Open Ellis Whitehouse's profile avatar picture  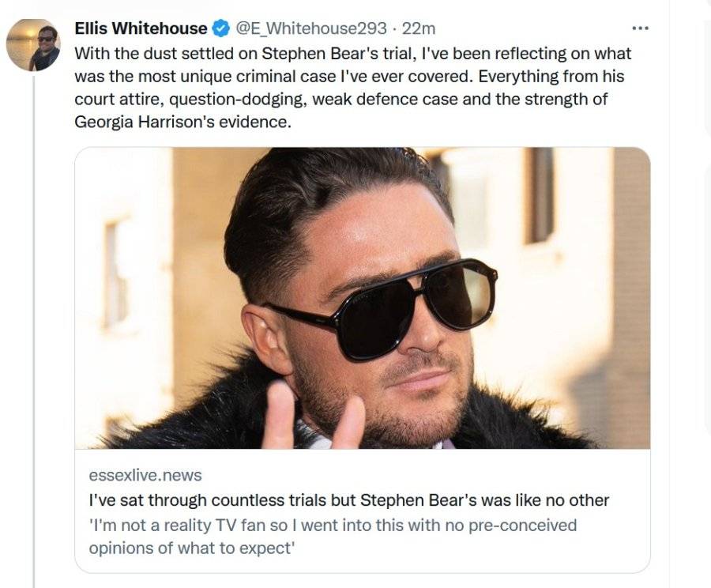pos(33,45)
